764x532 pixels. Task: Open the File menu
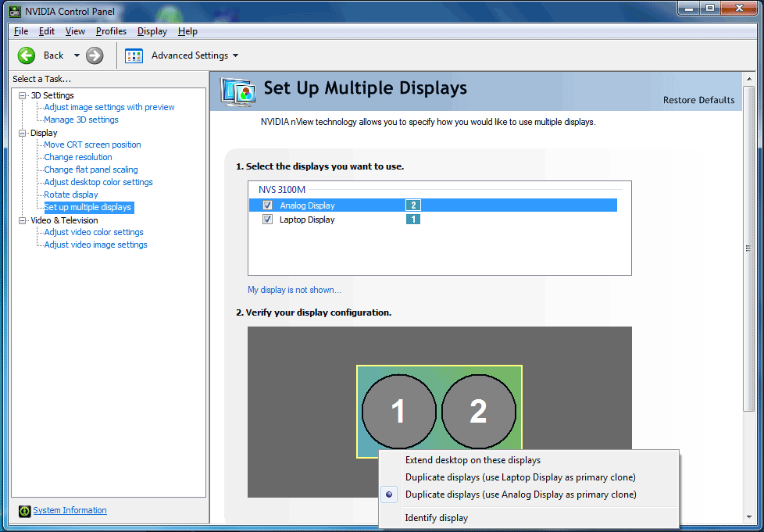(x=21, y=31)
